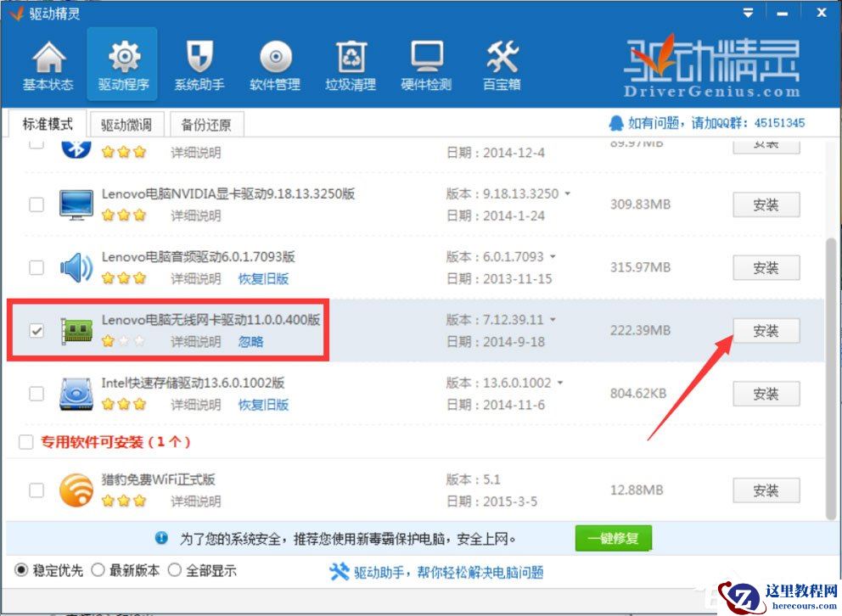Open the 垃圾清理 cleanup tool

point(349,64)
